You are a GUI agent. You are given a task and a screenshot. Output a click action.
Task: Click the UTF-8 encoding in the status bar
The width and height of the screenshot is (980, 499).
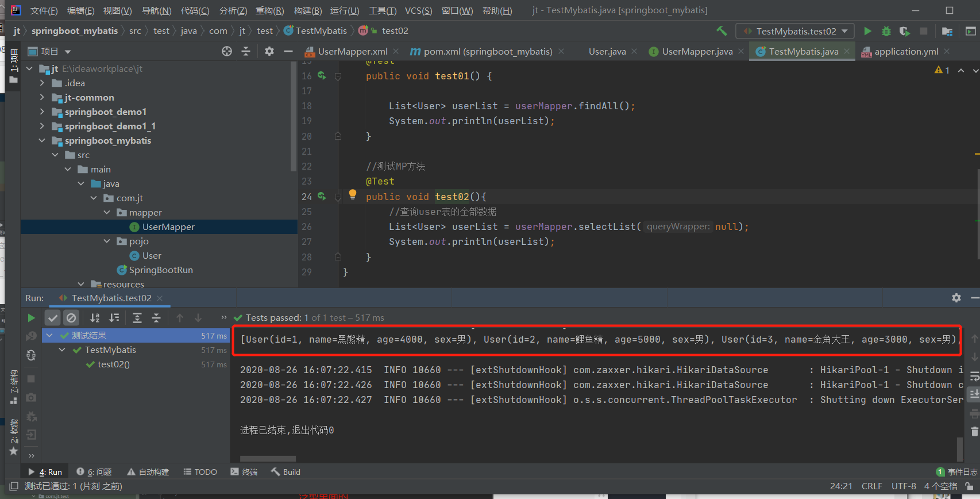[904, 486]
